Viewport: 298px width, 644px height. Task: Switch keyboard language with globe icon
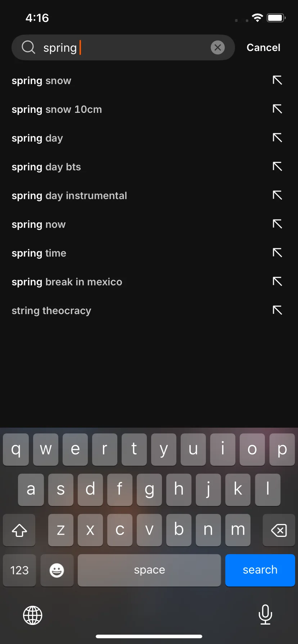[x=33, y=615]
